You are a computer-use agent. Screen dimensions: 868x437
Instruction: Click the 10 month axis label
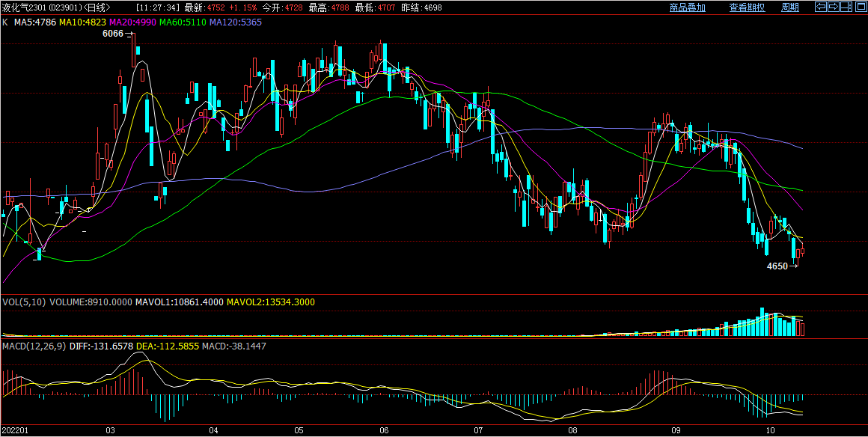pos(769,430)
